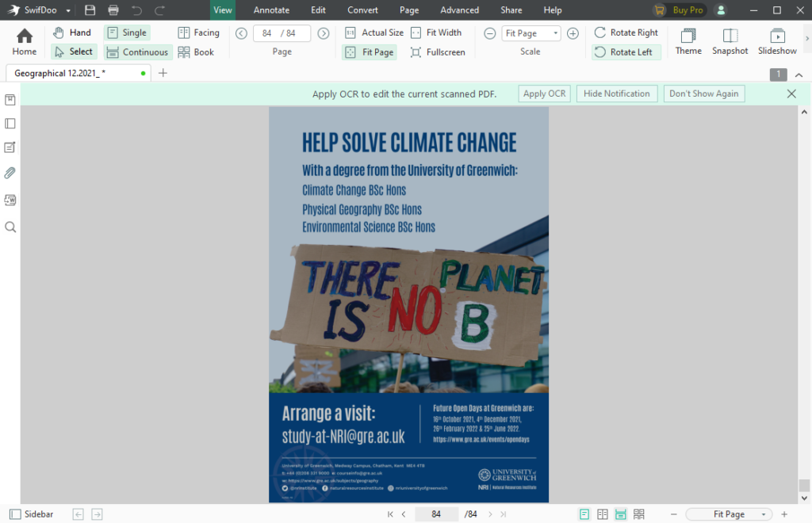Expand more ribbon tools arrow

806,38
